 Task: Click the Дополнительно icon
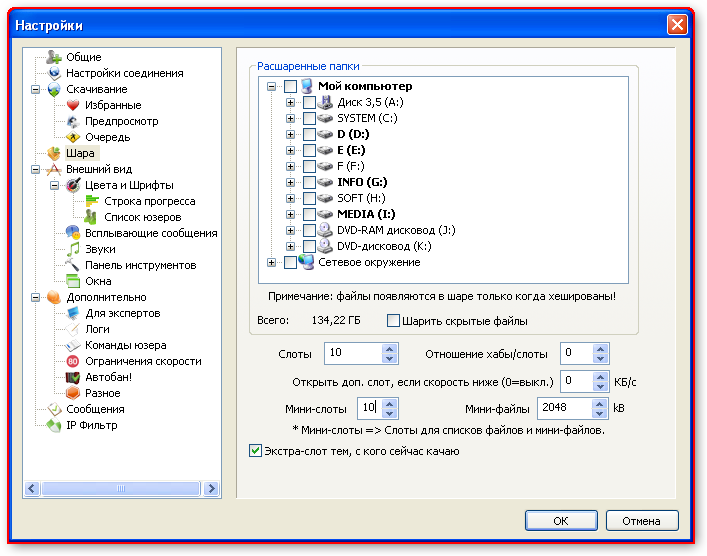pos(54,297)
